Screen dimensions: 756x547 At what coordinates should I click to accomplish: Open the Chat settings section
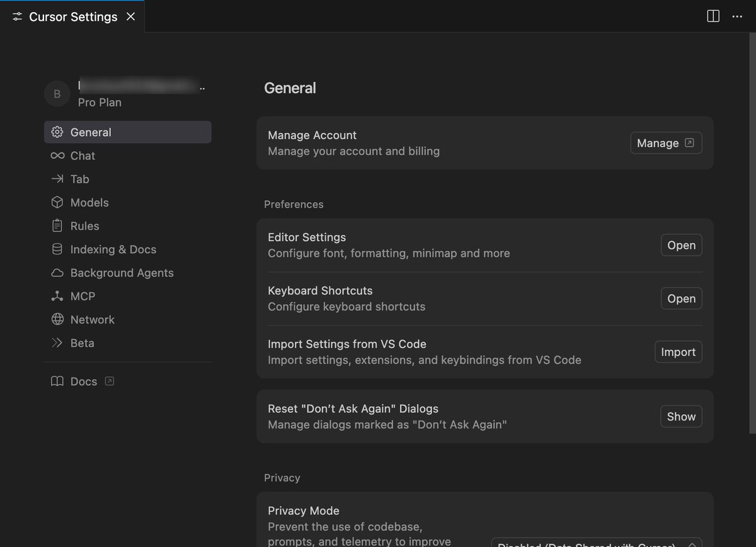(128, 155)
